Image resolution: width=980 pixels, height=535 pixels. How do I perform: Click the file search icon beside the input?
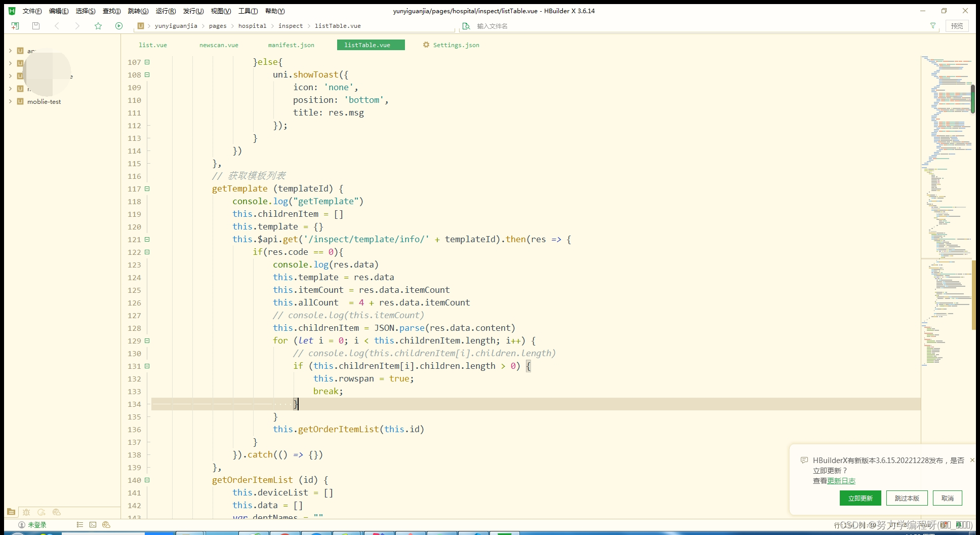[x=466, y=26]
